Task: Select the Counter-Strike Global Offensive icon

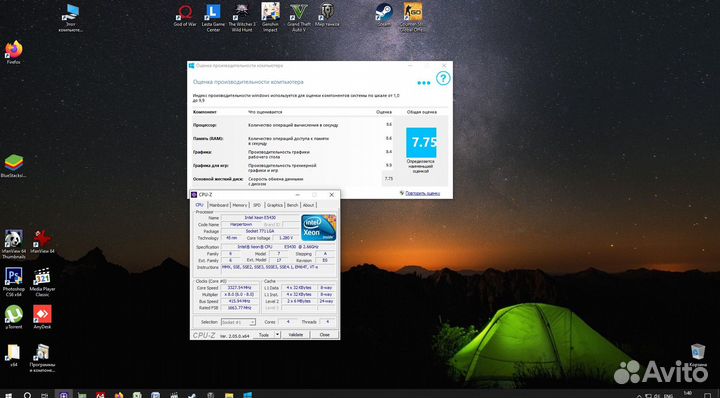Action: tap(412, 17)
